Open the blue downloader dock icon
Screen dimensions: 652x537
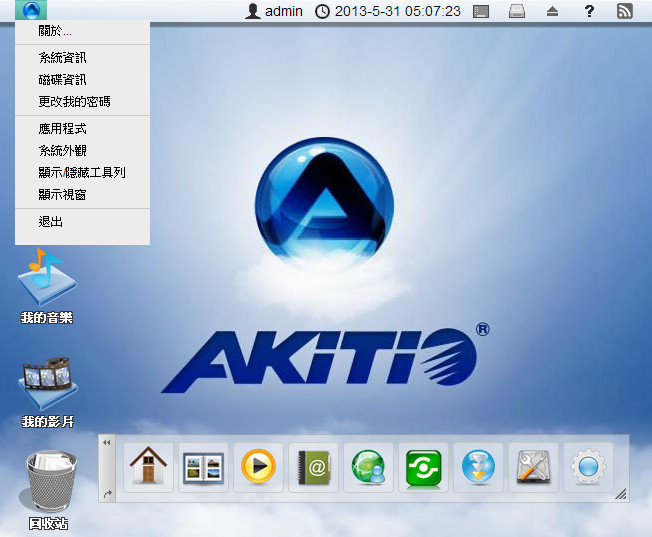(x=478, y=467)
